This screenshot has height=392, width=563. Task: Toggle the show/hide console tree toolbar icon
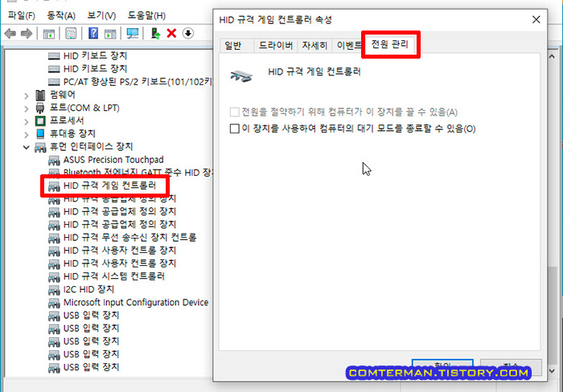(x=48, y=34)
